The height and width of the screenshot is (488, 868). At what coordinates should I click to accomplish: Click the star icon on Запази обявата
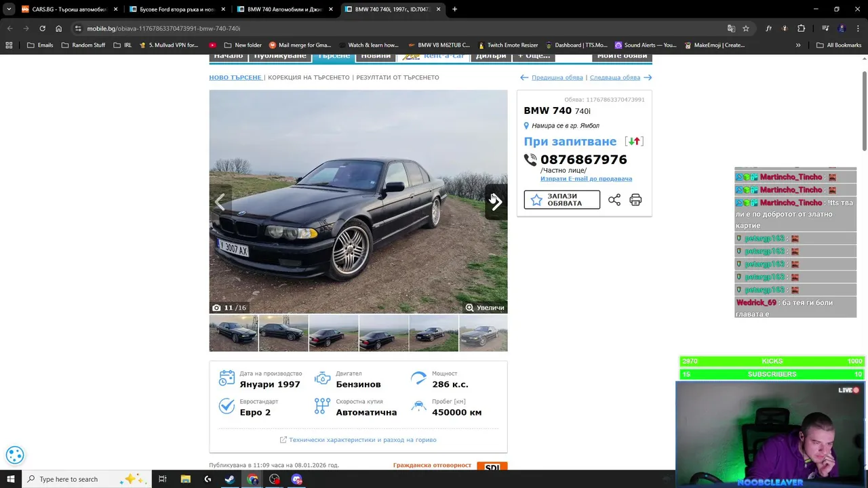pyautogui.click(x=536, y=200)
